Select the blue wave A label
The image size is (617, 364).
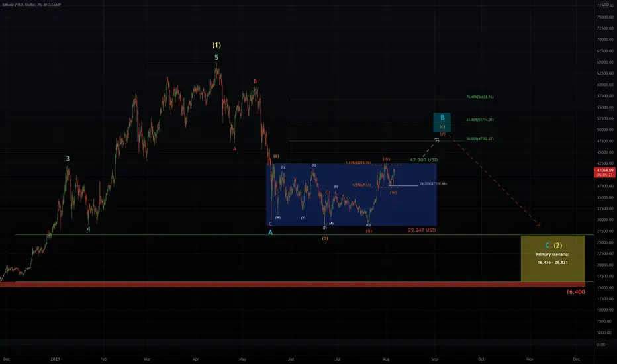coord(270,232)
